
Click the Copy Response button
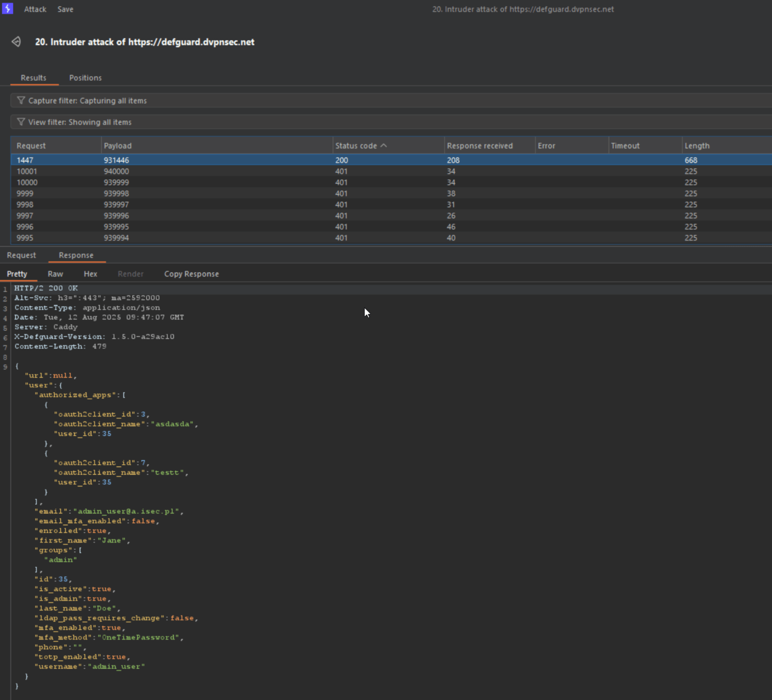(191, 274)
